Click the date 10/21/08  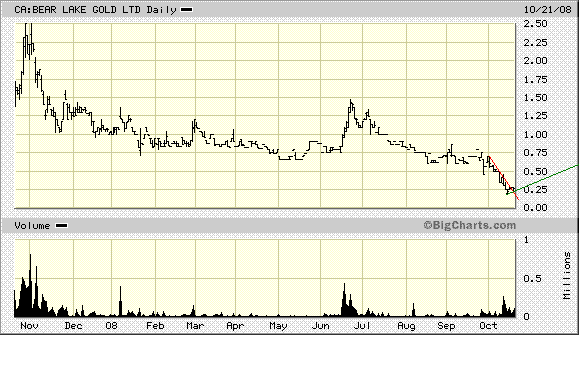[548, 10]
